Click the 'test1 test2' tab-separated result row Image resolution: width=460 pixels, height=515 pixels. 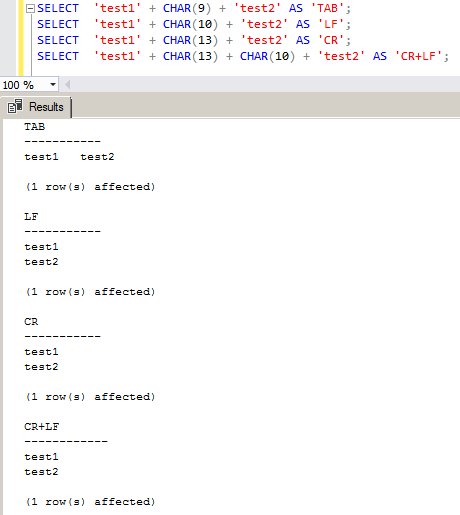(69, 157)
